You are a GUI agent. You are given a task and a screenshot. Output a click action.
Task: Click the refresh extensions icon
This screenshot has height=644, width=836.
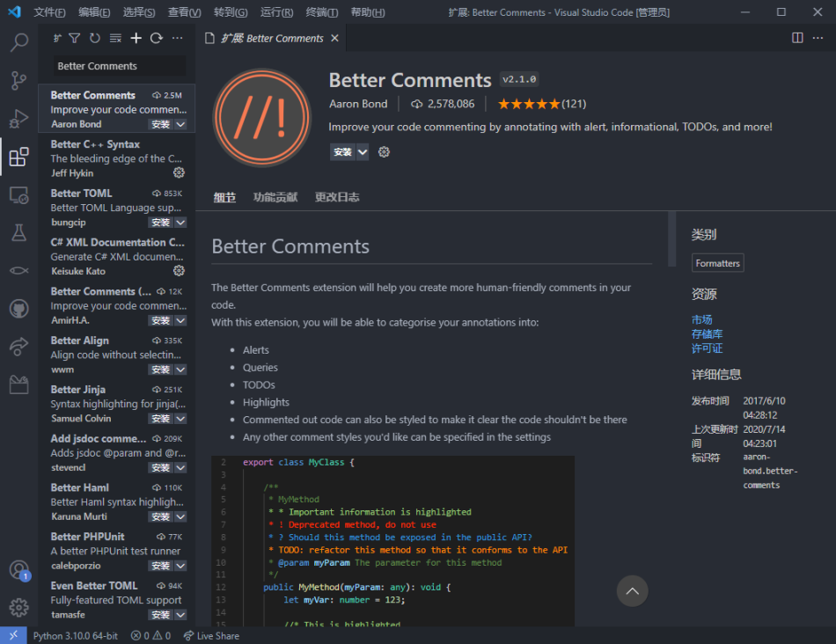(94, 38)
